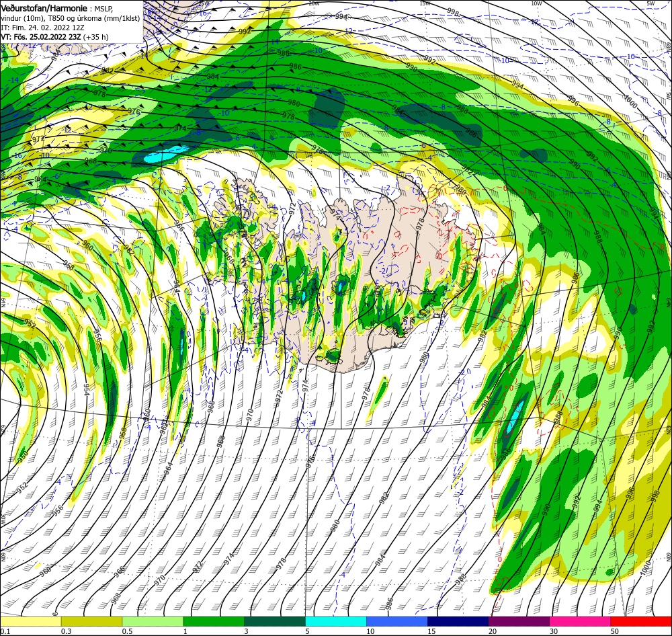The height and width of the screenshot is (636, 672).
Task: Click the '950' isobar label
Action: (23, 456)
